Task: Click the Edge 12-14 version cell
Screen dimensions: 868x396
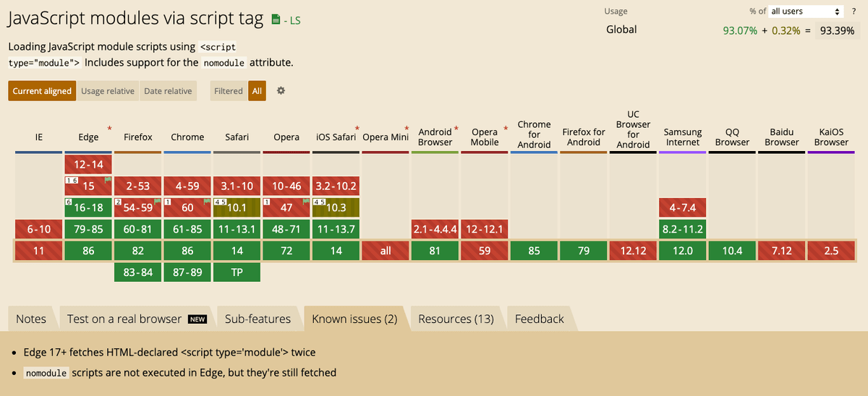Action: point(88,164)
